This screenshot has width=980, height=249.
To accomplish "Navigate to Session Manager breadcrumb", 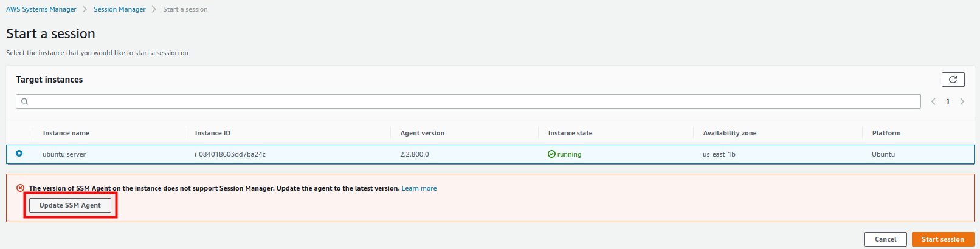I will [x=119, y=9].
